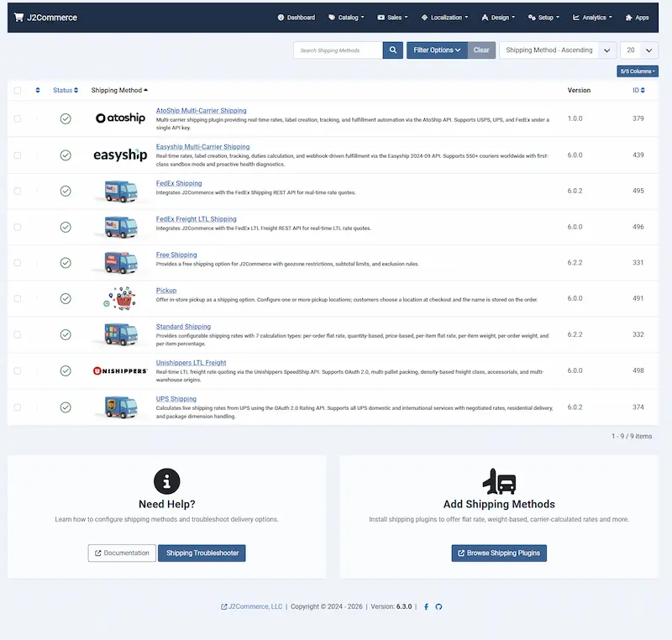The width and height of the screenshot is (672, 640).
Task: Toggle status icon for FedEx Freight LTL
Action: pos(66,227)
